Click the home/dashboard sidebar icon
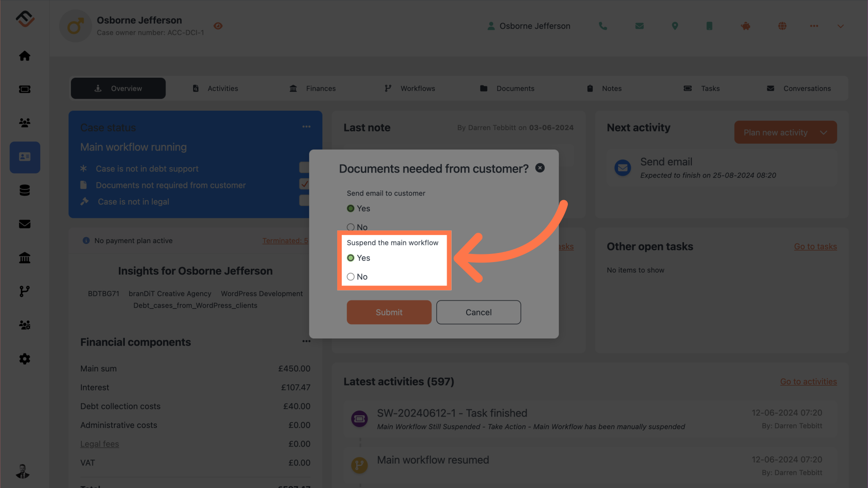Screen dimensions: 868x488 point(24,56)
